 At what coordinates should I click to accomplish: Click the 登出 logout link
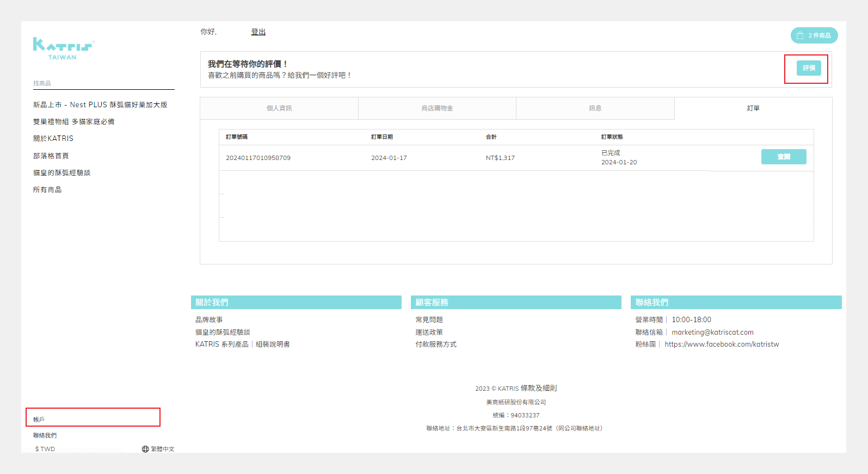(258, 32)
